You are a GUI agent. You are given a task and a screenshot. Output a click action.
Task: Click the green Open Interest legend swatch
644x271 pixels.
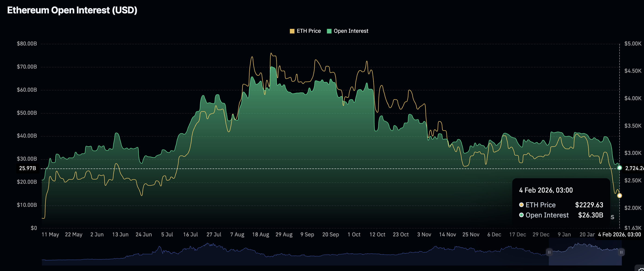click(x=329, y=31)
